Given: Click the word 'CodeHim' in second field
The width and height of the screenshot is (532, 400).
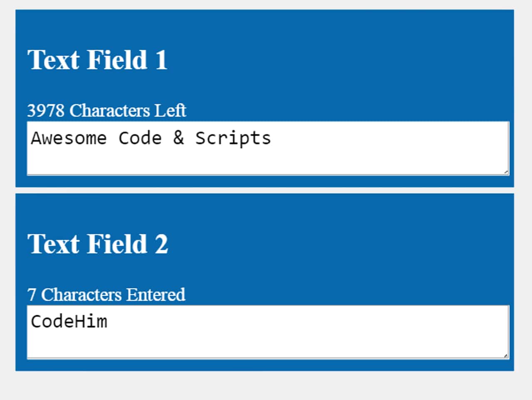Looking at the screenshot, I should pyautogui.click(x=69, y=321).
